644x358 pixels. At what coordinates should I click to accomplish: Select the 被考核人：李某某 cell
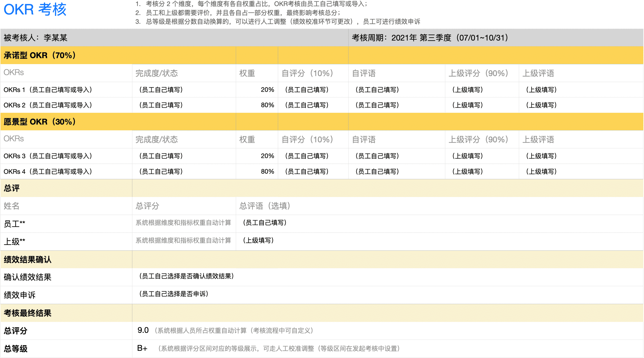tap(174, 38)
